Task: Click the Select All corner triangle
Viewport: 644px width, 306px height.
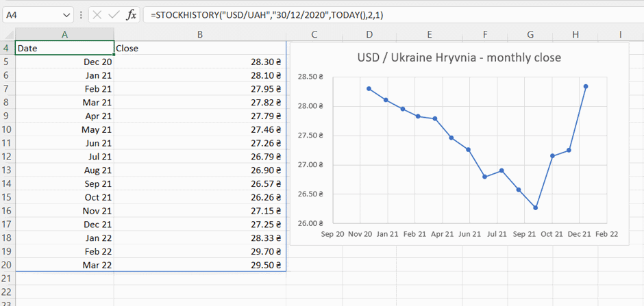Action: [8, 35]
